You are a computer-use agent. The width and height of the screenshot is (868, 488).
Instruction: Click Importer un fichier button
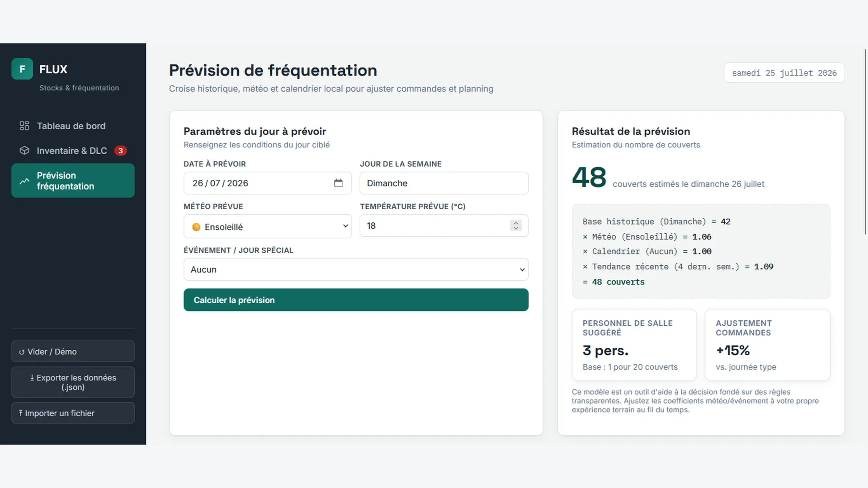tap(73, 413)
